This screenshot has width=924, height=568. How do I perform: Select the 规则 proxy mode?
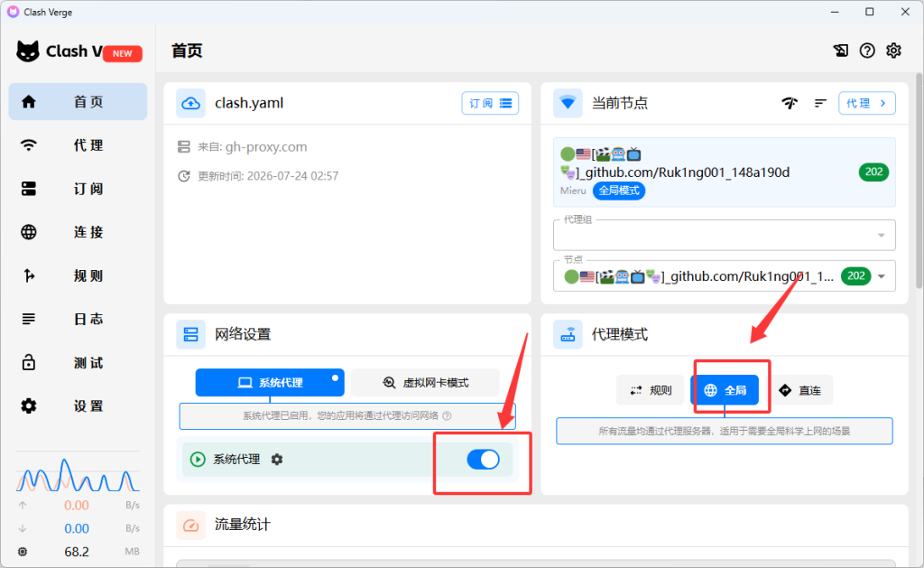click(651, 390)
